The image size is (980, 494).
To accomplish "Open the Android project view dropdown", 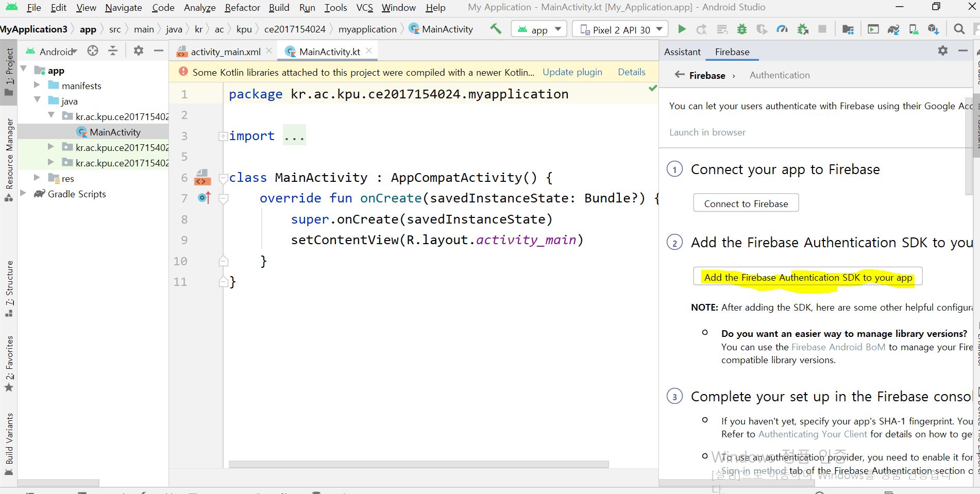I will (52, 51).
